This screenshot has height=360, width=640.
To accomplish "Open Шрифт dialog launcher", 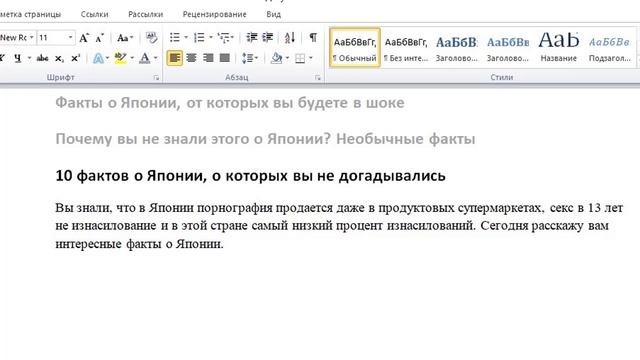I will tap(156, 78).
